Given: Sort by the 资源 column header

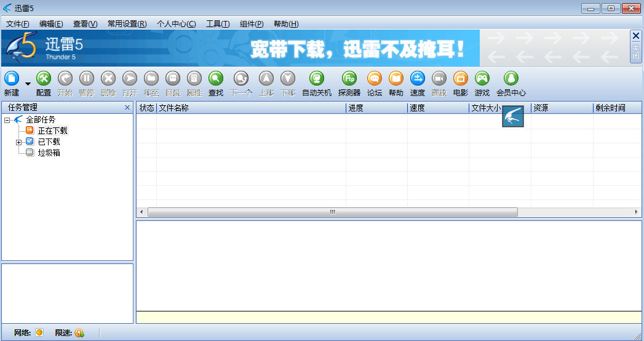Looking at the screenshot, I should [x=562, y=108].
